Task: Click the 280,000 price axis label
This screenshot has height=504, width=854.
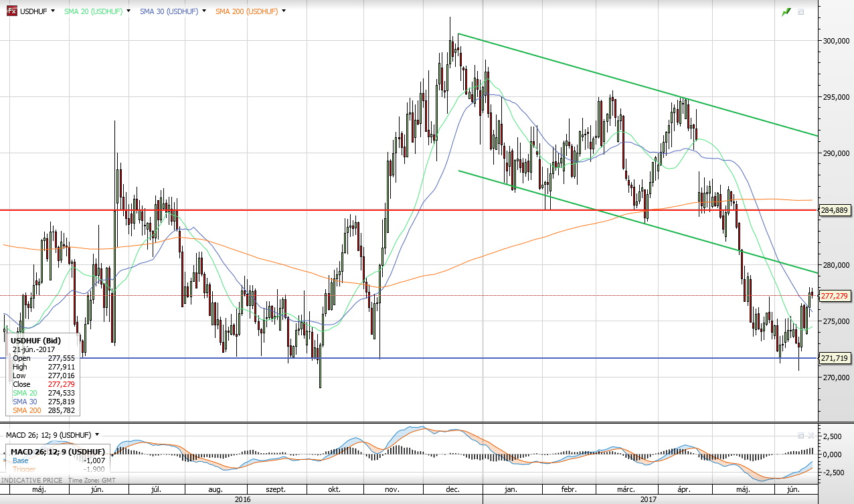Action: coord(836,265)
